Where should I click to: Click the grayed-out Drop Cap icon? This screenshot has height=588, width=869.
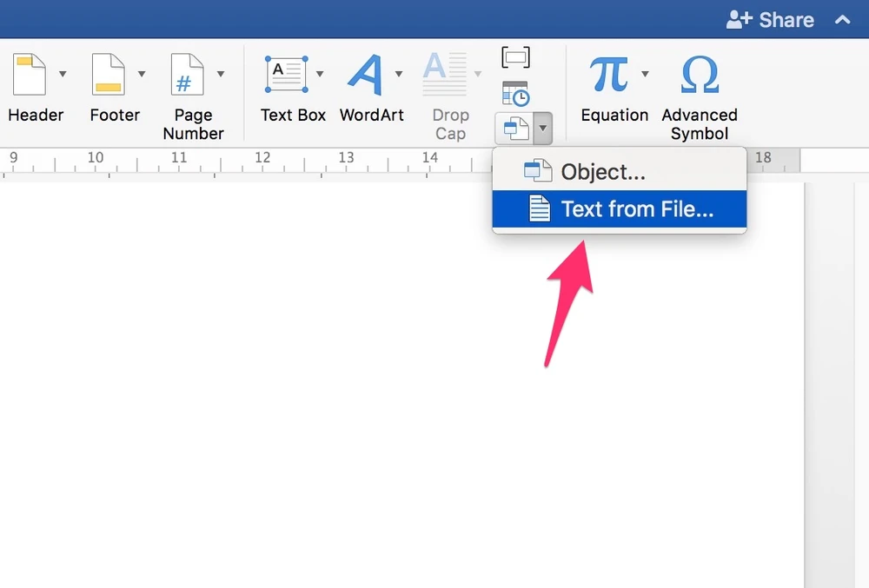tap(445, 75)
